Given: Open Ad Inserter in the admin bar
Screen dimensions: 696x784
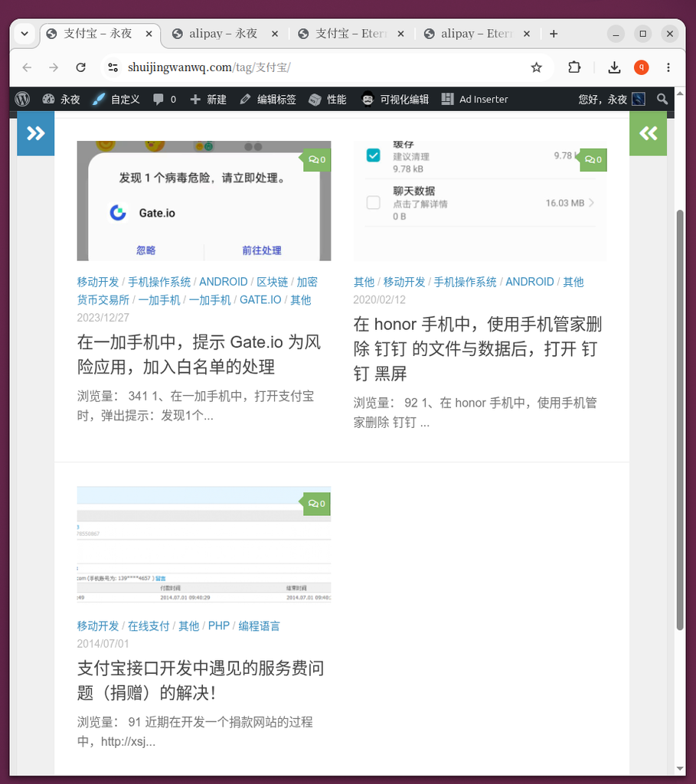Looking at the screenshot, I should coord(475,99).
